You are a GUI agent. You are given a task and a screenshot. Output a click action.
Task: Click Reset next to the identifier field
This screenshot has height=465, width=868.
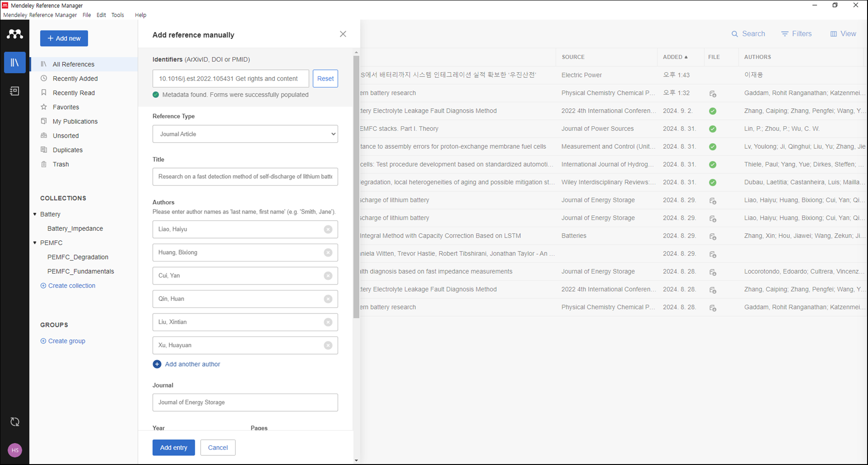coord(325,78)
